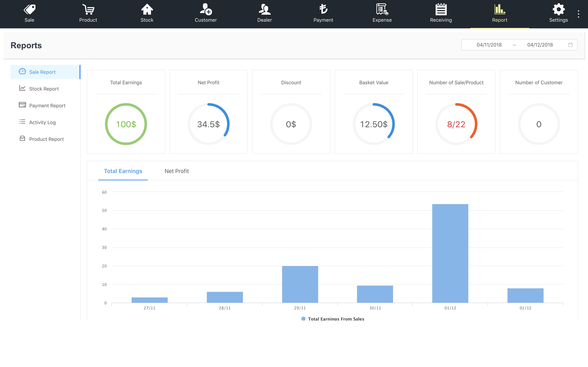The image size is (588, 367).
Task: Click the 01/12 bar in chart
Action: [x=450, y=253]
